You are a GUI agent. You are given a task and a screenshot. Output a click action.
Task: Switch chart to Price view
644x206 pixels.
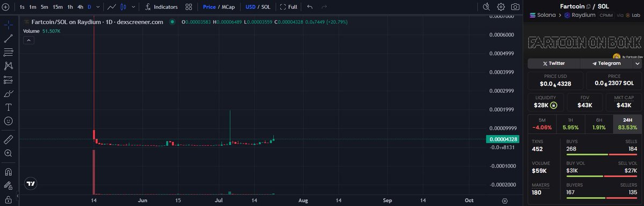[x=209, y=7]
